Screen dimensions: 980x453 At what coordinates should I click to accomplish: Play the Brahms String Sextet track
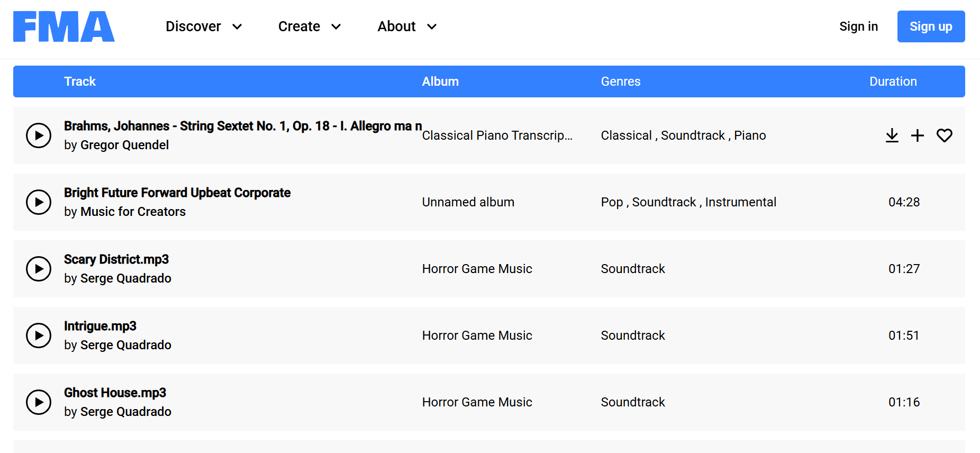(x=39, y=135)
